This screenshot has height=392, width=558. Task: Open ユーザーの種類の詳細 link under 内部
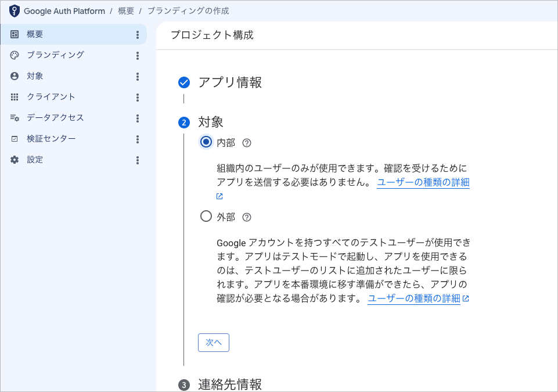pos(423,182)
